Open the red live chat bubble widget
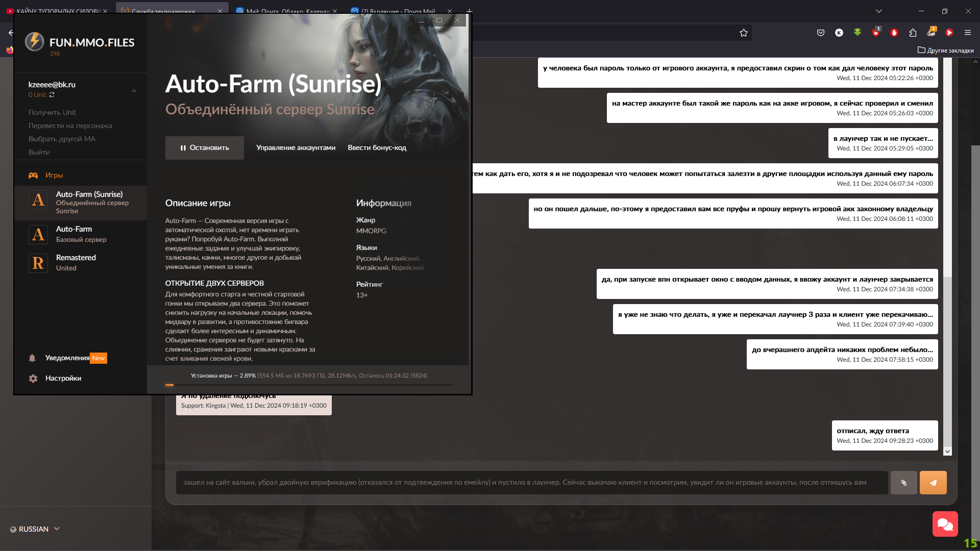 pyautogui.click(x=945, y=524)
